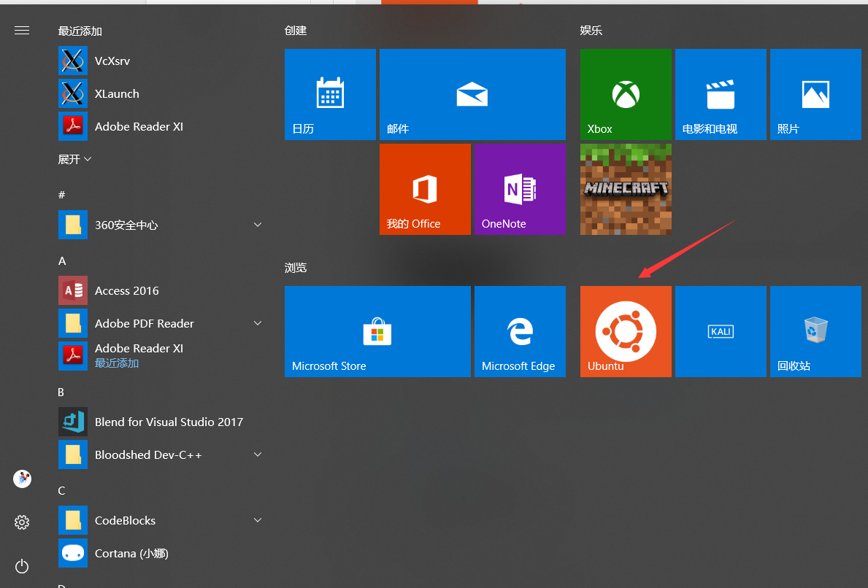Open the Minecraft tile

[x=626, y=189]
